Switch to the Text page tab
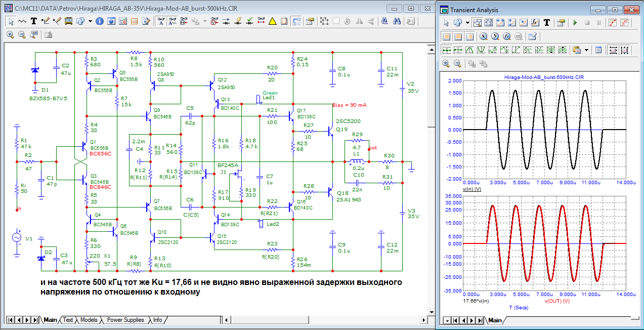The image size is (644, 330). tap(68, 320)
